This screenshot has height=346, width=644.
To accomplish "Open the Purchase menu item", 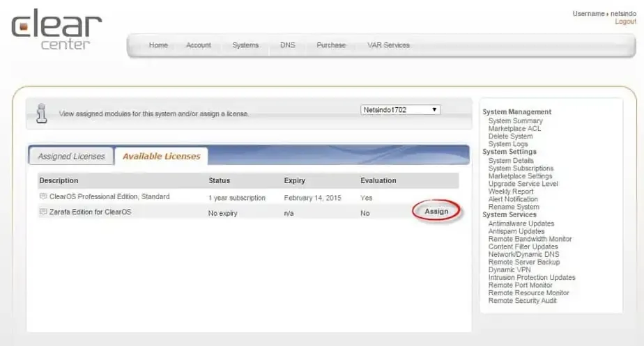I will [330, 45].
